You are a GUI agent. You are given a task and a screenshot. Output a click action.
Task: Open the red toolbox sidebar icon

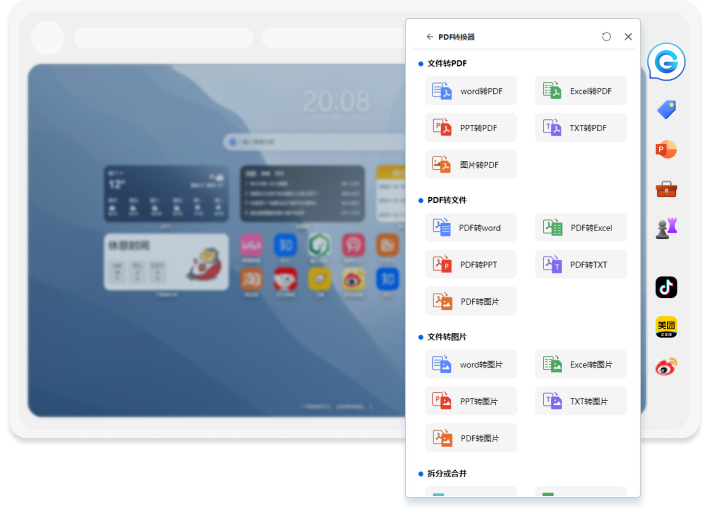[x=666, y=189]
